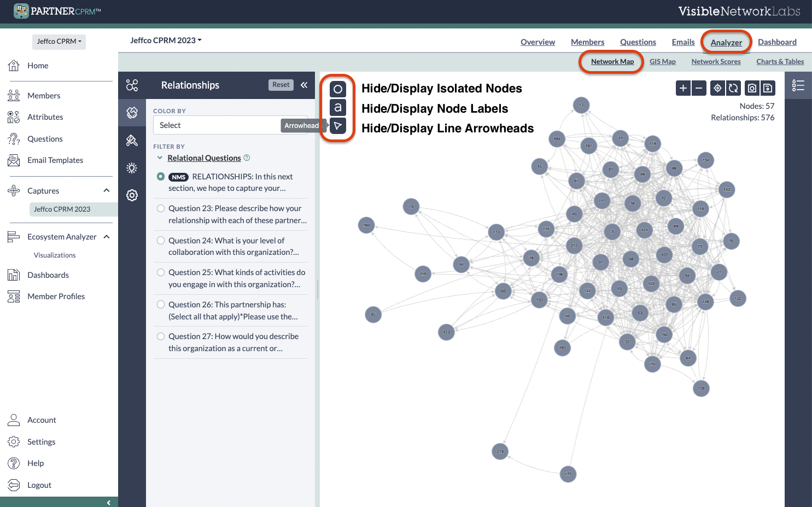This screenshot has width=812, height=507.
Task: Open the legend list panel icon
Action: (798, 85)
